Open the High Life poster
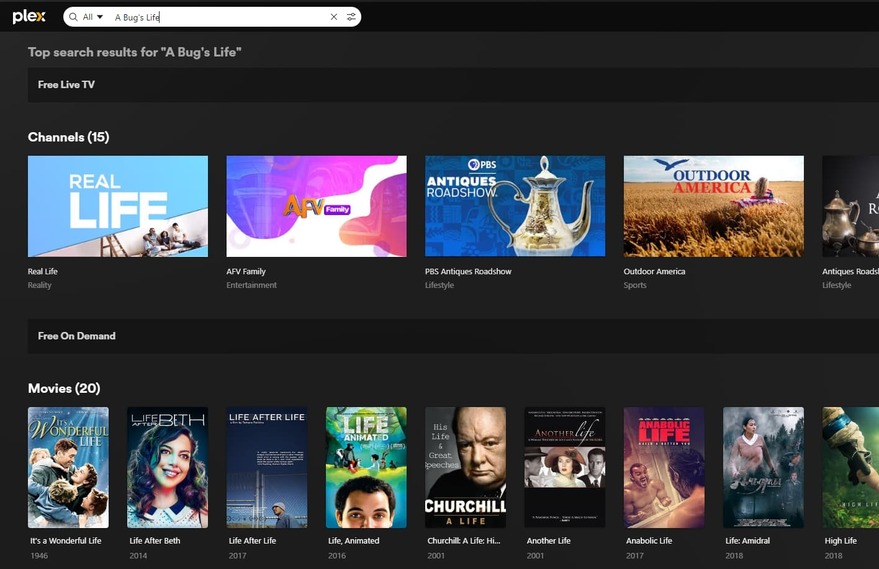This screenshot has width=879, height=569. (850, 467)
